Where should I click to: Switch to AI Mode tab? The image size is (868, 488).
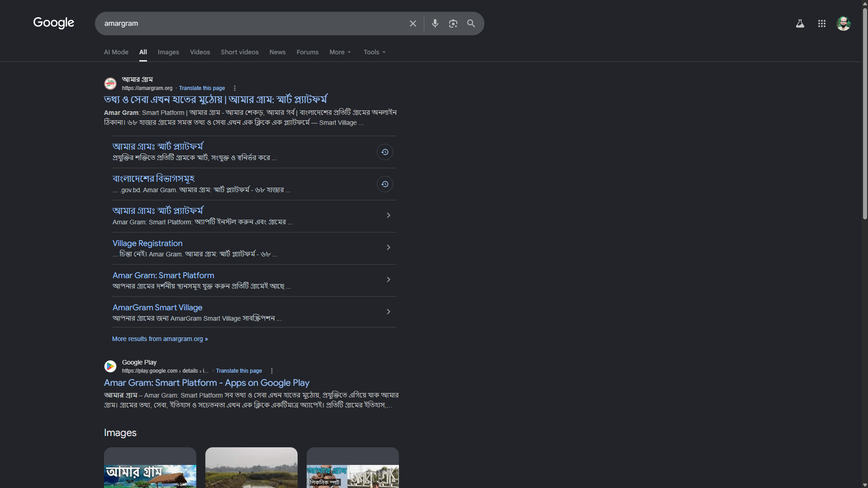pyautogui.click(x=116, y=52)
